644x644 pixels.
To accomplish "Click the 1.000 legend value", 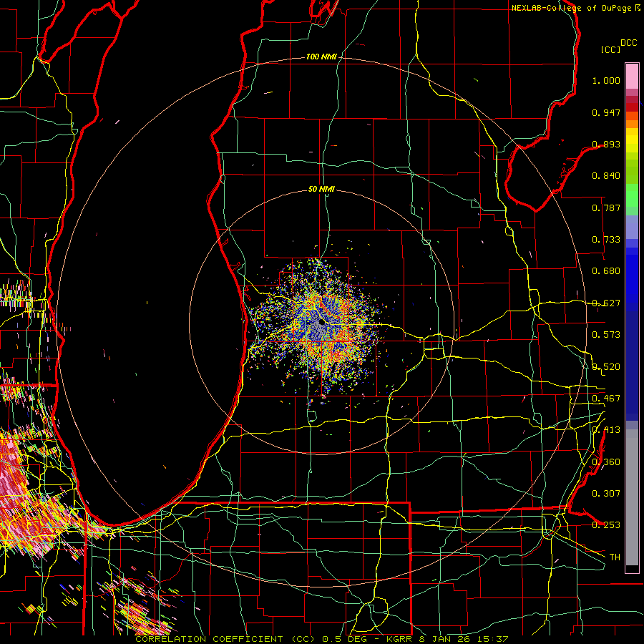I will pos(606,80).
